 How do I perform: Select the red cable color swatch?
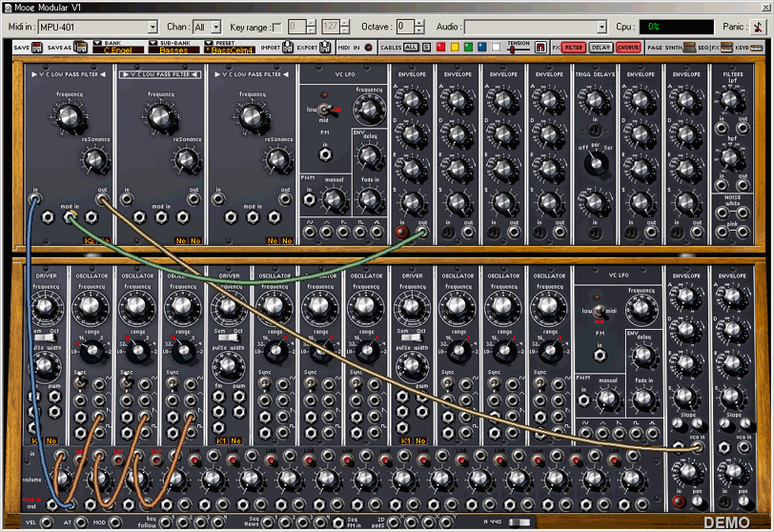[x=440, y=48]
